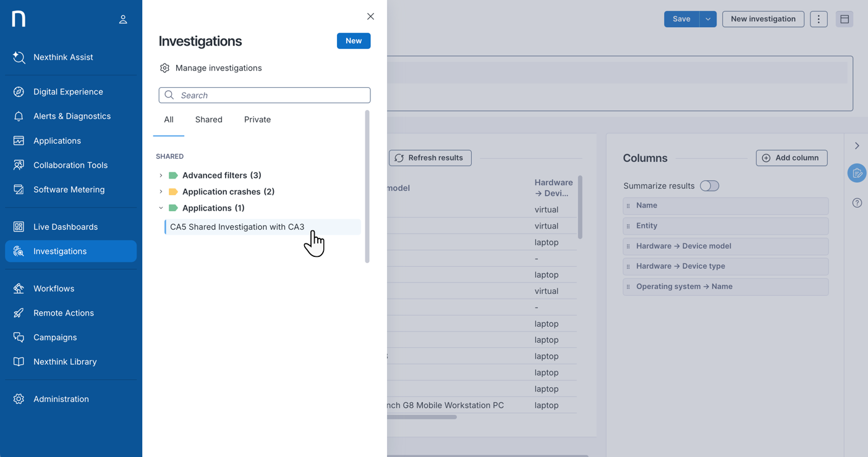This screenshot has width=868, height=457.
Task: Open the Save dropdown arrow
Action: click(708, 19)
